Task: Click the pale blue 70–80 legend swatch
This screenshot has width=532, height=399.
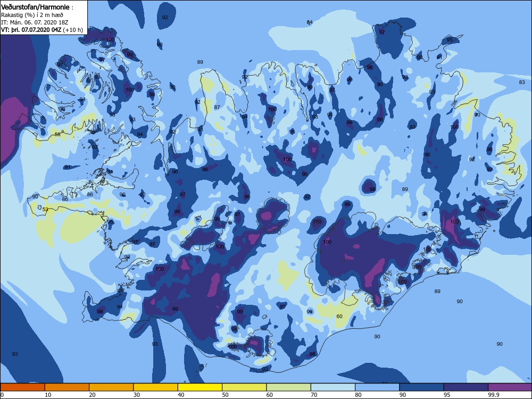Action: tap(333, 387)
